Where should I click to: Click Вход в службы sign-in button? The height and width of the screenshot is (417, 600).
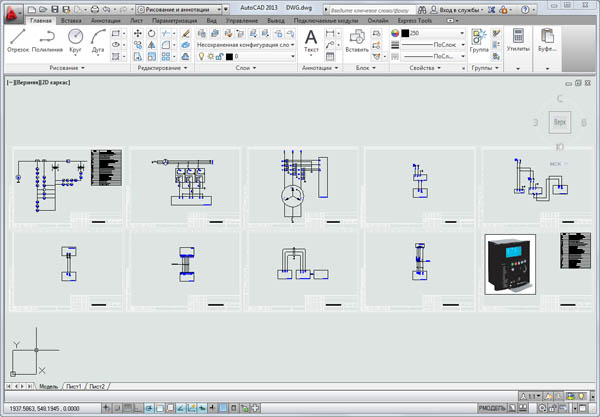click(458, 10)
